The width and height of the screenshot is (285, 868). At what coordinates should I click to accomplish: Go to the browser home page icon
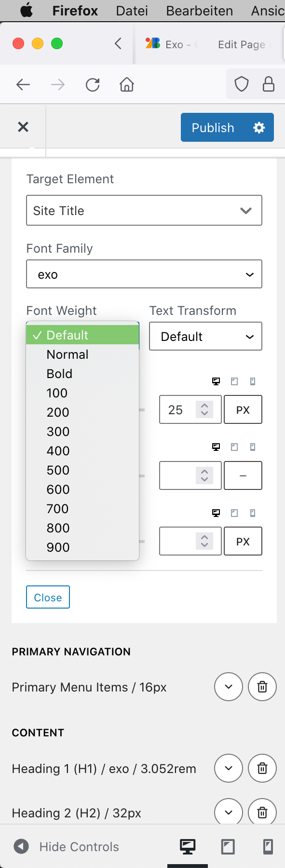(127, 85)
